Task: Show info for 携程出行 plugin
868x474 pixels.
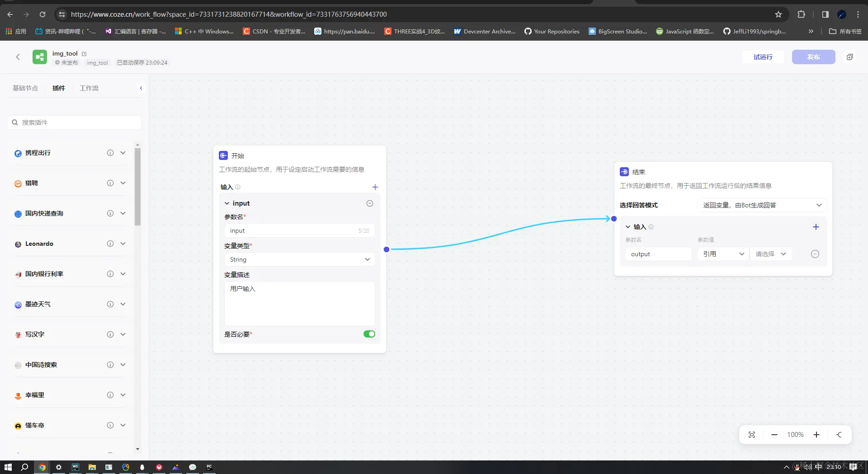Action: pyautogui.click(x=110, y=153)
